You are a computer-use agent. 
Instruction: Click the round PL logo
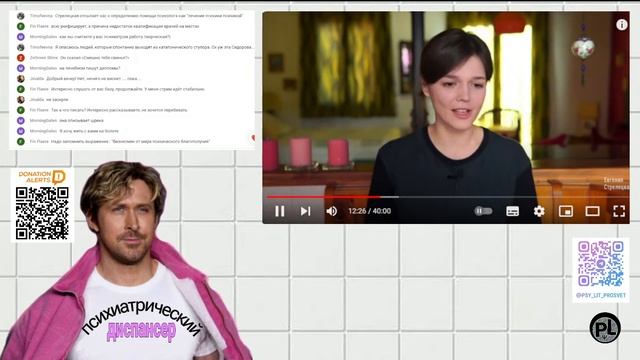point(605,327)
